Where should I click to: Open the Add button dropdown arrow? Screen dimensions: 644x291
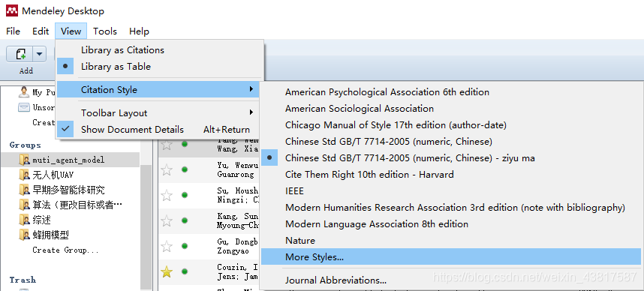(40, 54)
